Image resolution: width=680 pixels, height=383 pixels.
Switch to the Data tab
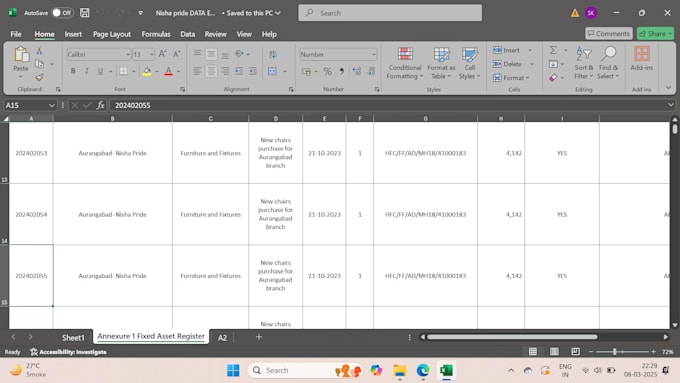187,34
